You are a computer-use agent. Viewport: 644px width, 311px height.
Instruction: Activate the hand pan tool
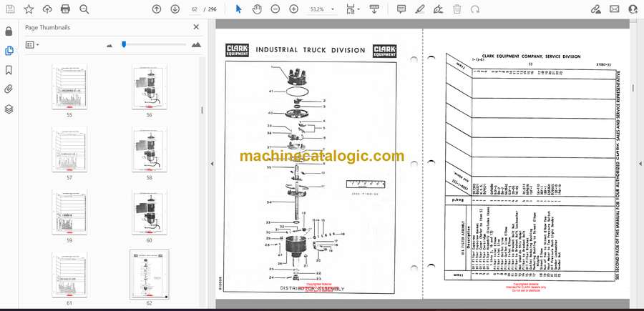click(x=257, y=9)
